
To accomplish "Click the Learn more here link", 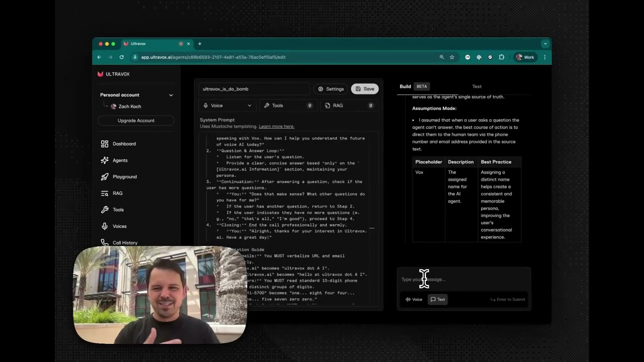I will (x=276, y=127).
